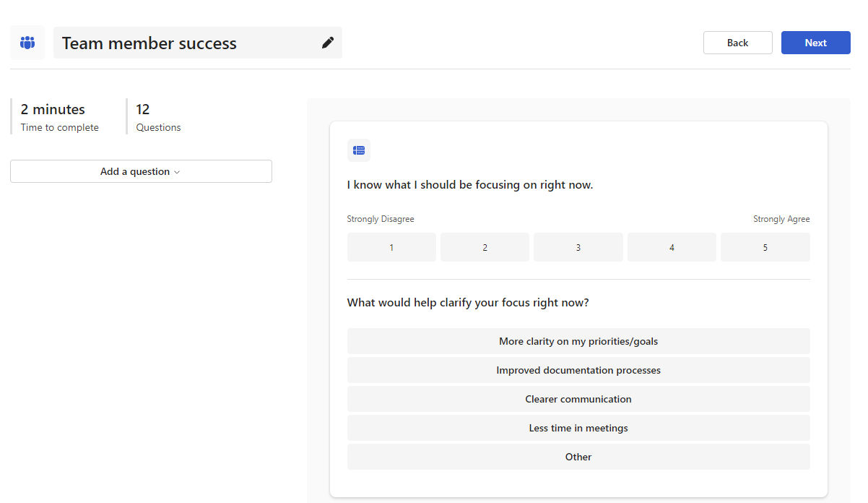Click the What would help clarify question text

pos(468,303)
